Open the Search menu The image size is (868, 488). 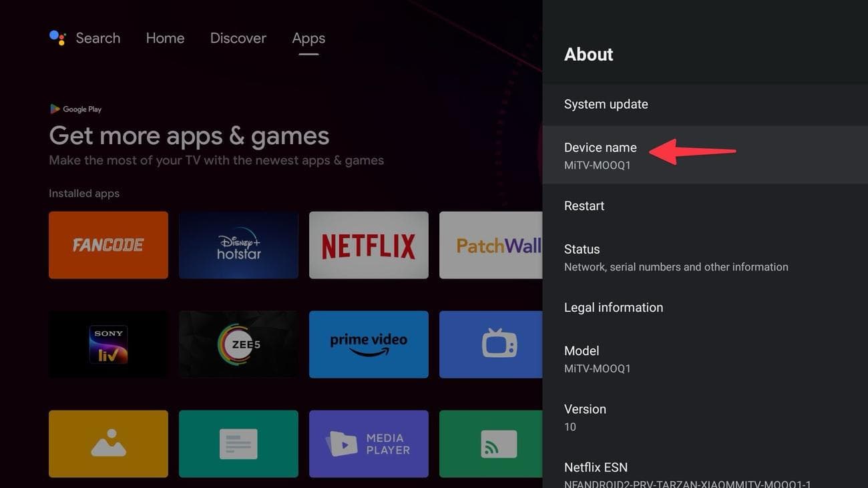click(x=97, y=38)
